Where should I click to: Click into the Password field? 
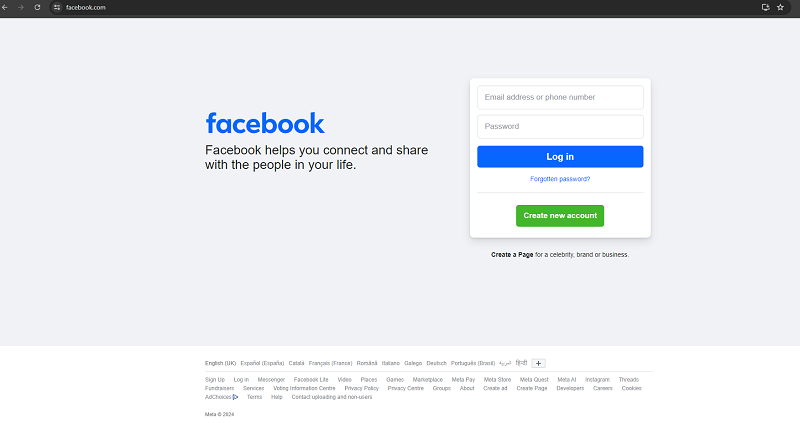pos(560,126)
